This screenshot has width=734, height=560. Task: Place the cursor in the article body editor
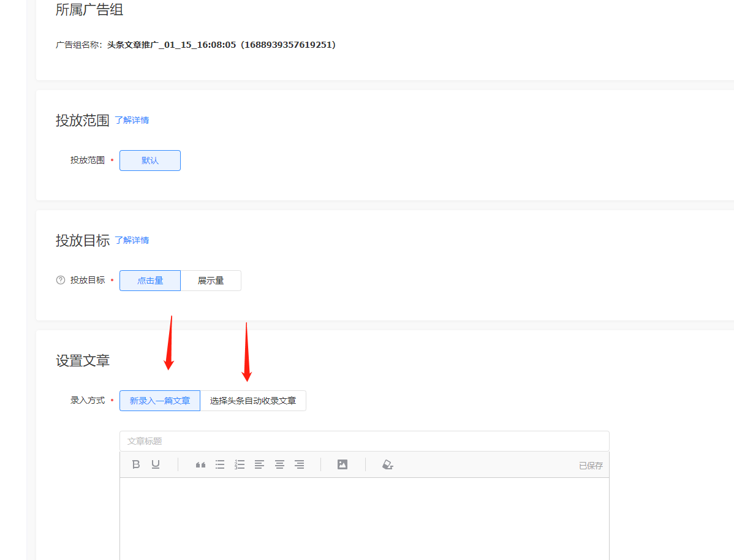coord(364,519)
